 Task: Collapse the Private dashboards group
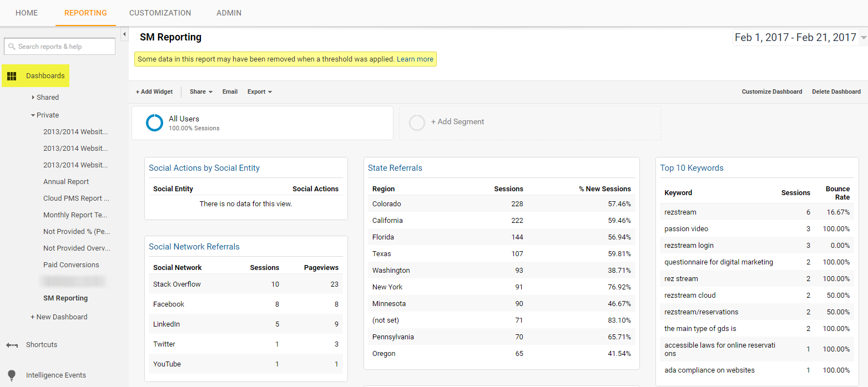[33, 115]
